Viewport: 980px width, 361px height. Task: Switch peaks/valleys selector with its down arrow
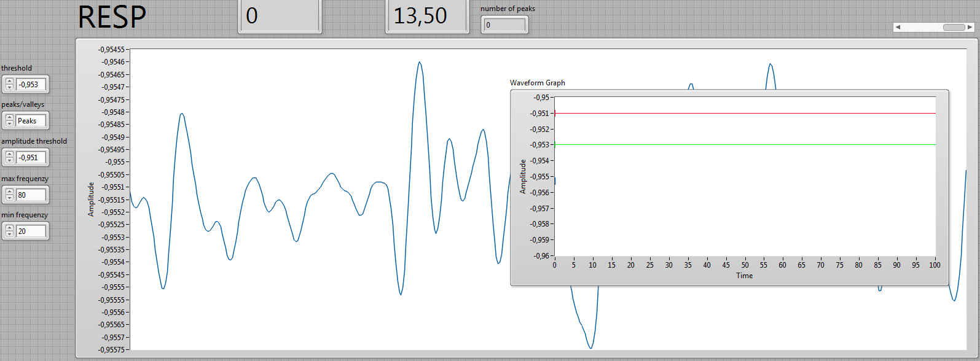tap(9, 123)
